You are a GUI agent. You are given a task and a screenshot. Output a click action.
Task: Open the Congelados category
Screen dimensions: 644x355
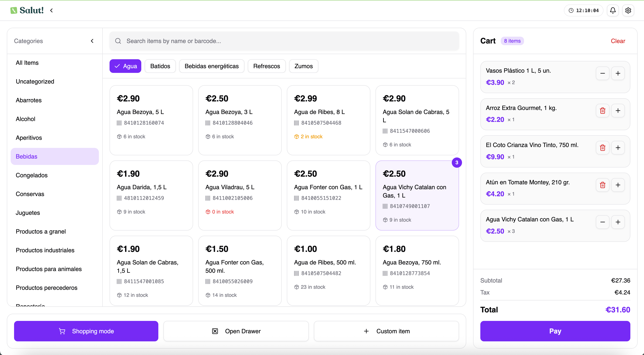55,175
